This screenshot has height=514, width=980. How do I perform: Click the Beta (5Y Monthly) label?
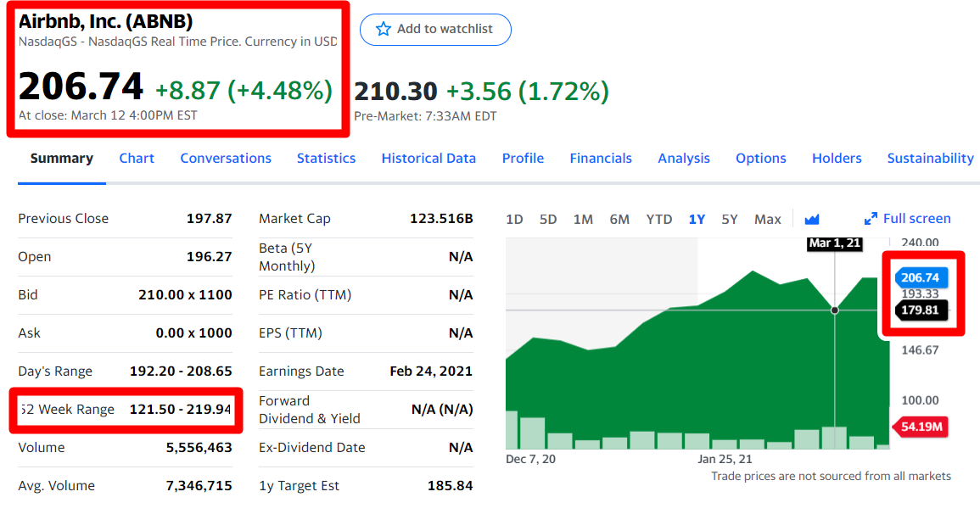pos(287,257)
